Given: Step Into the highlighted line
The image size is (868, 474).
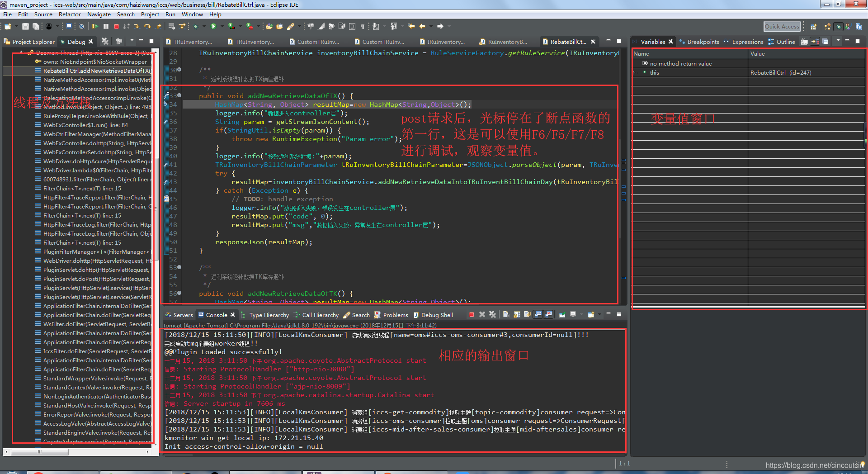Looking at the screenshot, I should (137, 26).
